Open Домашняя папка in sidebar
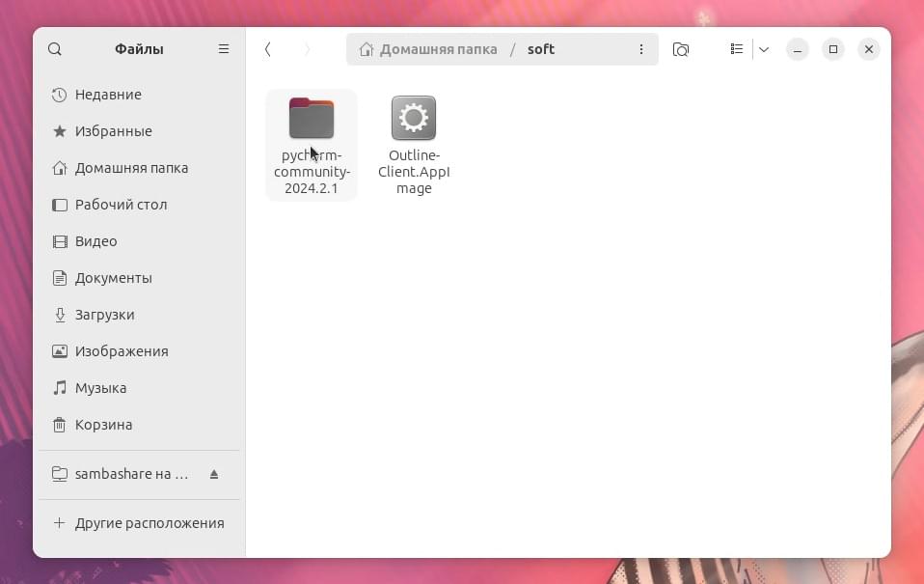 coord(139,168)
